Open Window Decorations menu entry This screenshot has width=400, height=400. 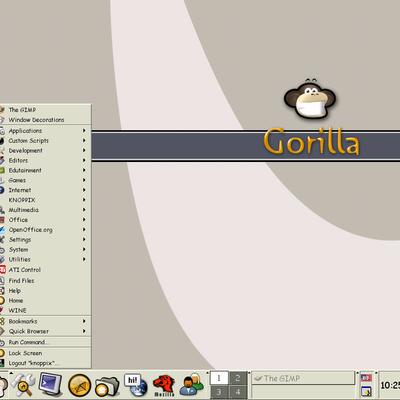(45, 120)
